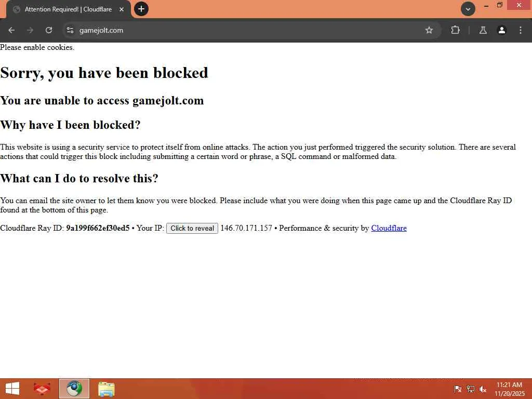This screenshot has width=532, height=399.
Task: Close the Cloudflare tab
Action: 122,9
